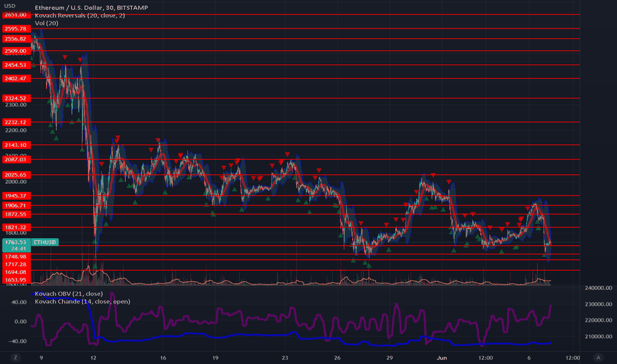Viewport: 617px width, 364px height.
Task: Click the date label 9 on time axis
Action: click(x=41, y=357)
